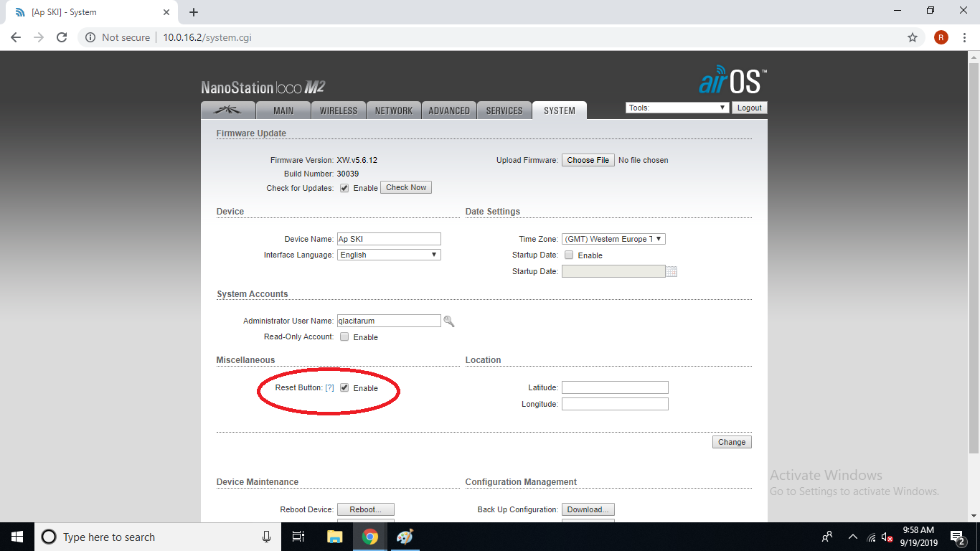Switch to the WIRELESS tab
The width and height of the screenshot is (980, 551).
coord(338,110)
